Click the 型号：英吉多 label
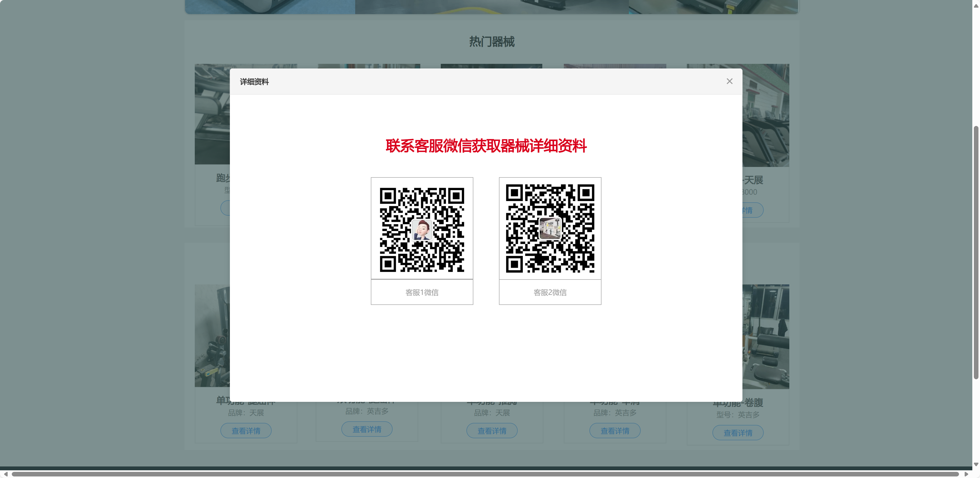Viewport: 980px width, 478px height. tap(738, 415)
